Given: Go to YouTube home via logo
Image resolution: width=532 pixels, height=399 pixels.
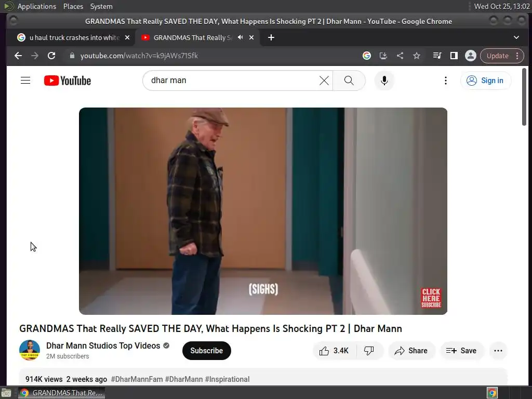Looking at the screenshot, I should click(x=68, y=81).
